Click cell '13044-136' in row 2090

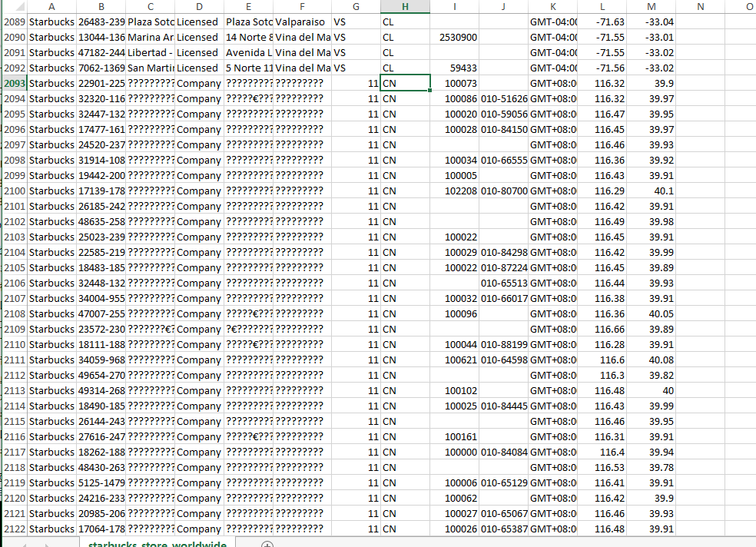tap(101, 37)
